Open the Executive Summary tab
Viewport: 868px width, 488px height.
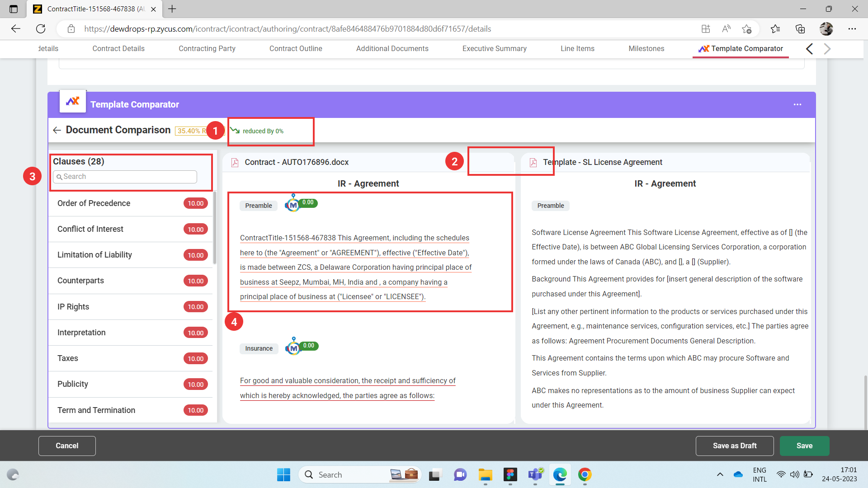click(494, 48)
